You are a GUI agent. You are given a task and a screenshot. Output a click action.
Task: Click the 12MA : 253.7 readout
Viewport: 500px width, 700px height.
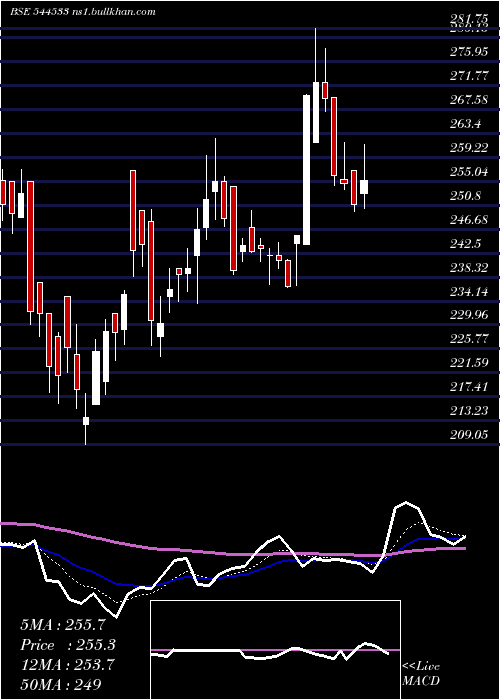coord(67,665)
